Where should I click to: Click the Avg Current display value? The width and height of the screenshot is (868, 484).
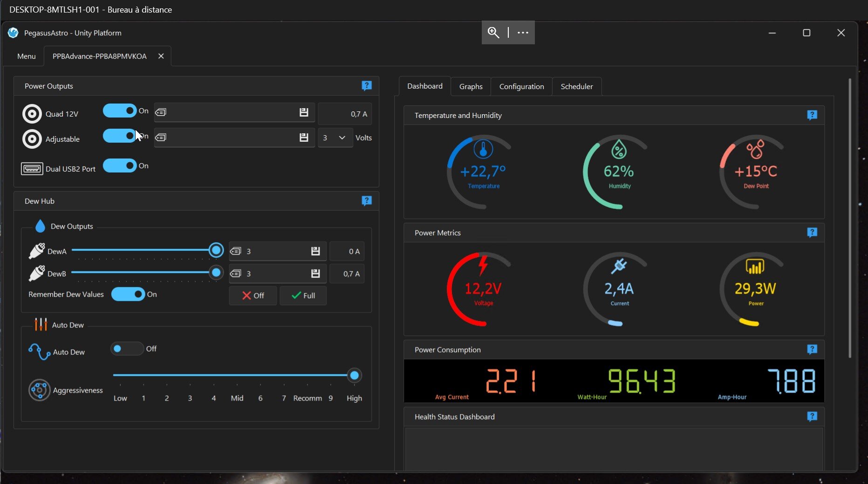511,381
